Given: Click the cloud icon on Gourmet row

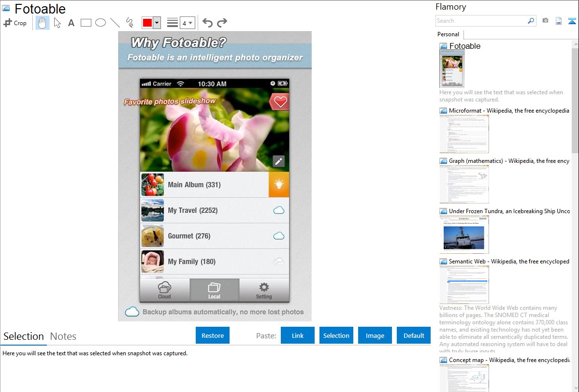Looking at the screenshot, I should point(279,236).
